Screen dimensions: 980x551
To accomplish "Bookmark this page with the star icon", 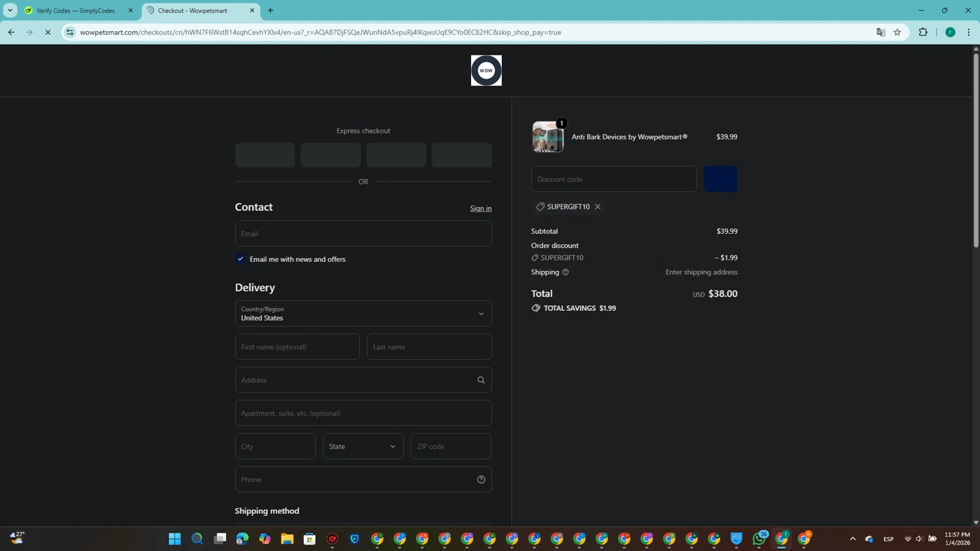I will pyautogui.click(x=897, y=32).
